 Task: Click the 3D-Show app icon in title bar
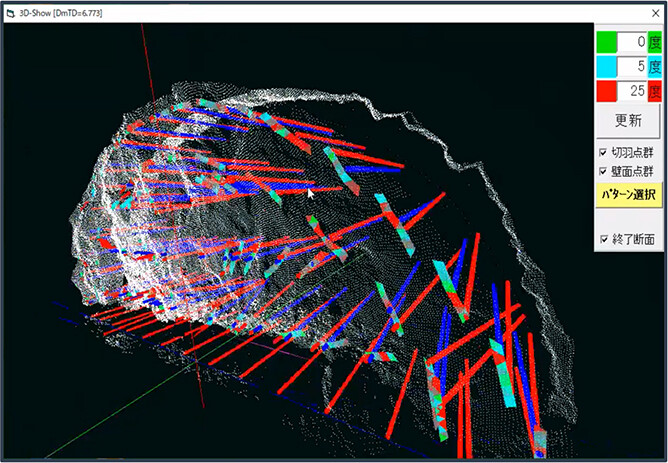(11, 11)
